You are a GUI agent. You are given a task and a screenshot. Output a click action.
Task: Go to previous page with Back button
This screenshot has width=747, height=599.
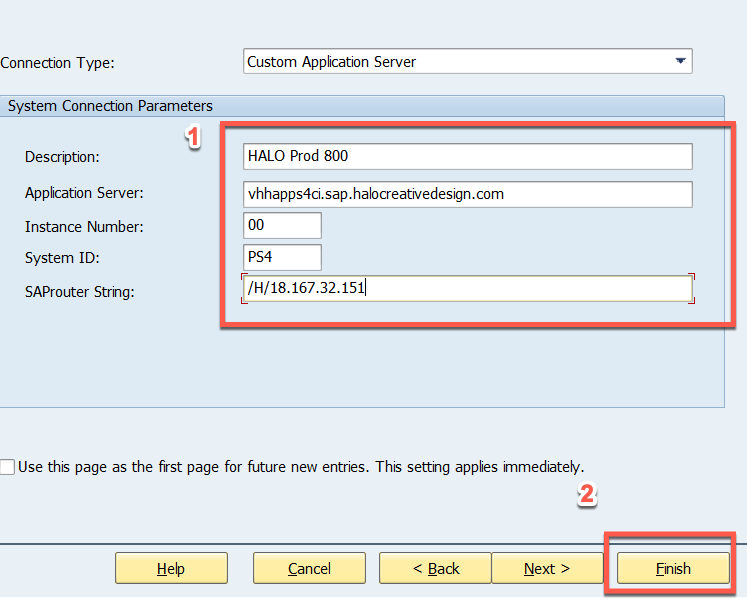[x=435, y=568]
